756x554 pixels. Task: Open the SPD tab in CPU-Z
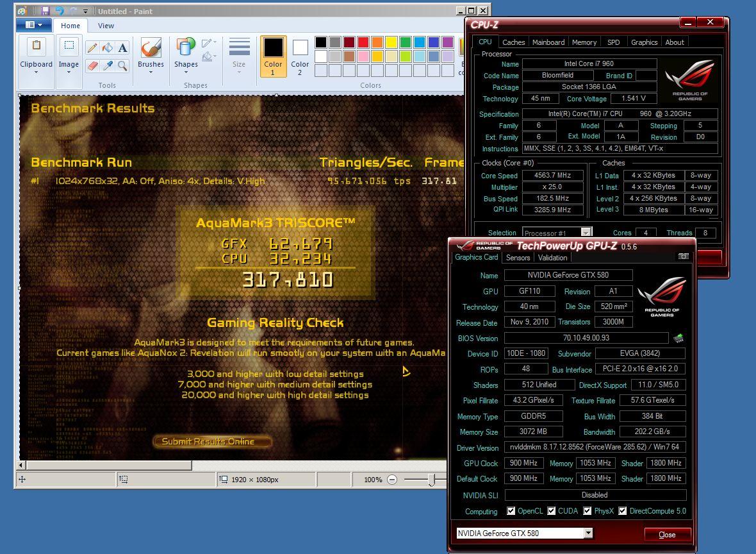tap(613, 42)
